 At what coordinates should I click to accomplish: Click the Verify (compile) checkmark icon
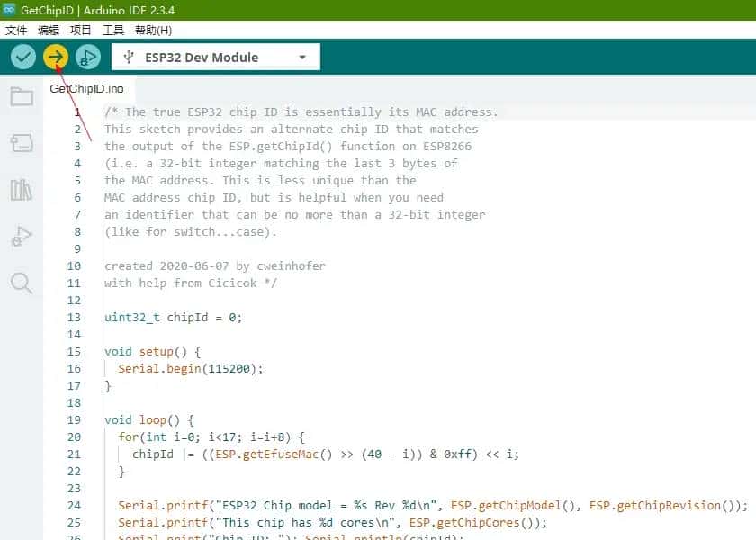[22, 56]
